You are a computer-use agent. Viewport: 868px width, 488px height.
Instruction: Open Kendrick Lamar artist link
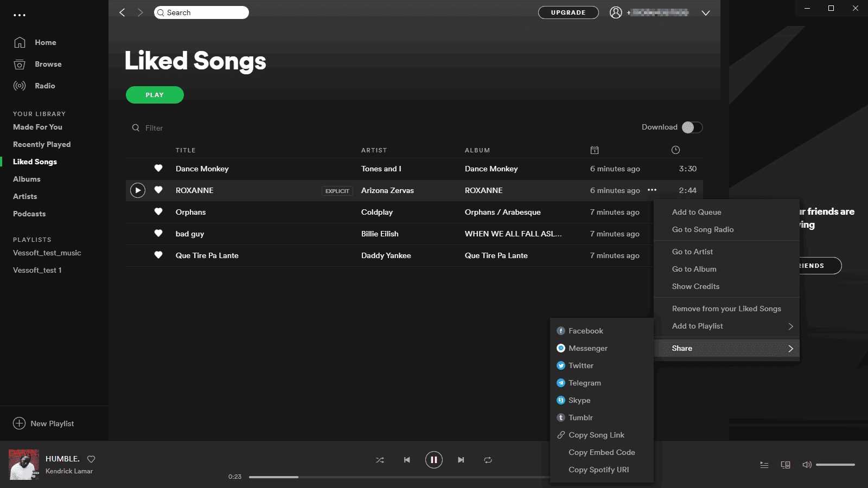point(69,471)
